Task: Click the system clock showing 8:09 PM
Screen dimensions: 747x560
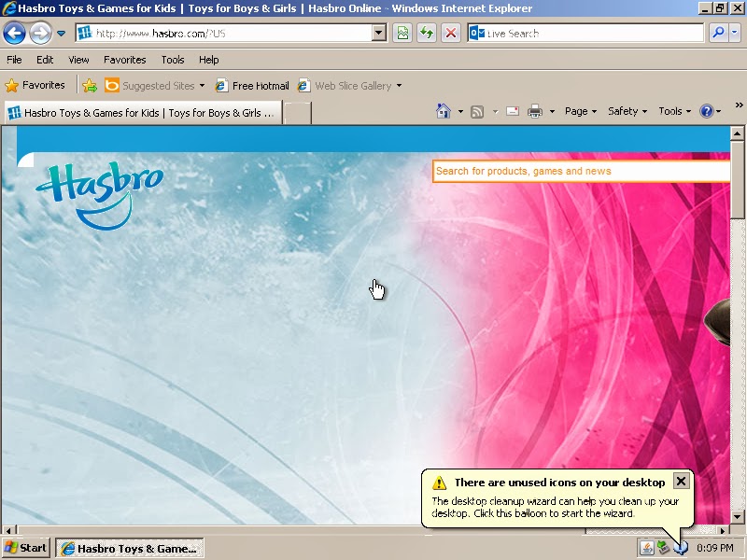Action: coord(714,548)
